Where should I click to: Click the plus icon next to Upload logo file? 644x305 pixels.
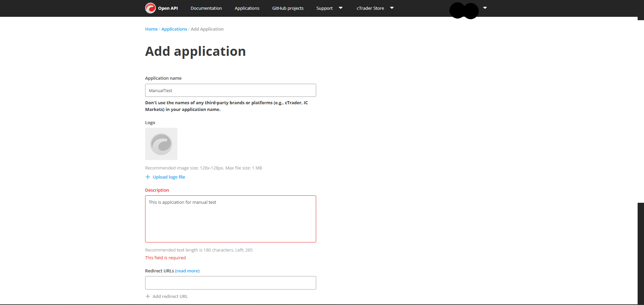coord(148,177)
